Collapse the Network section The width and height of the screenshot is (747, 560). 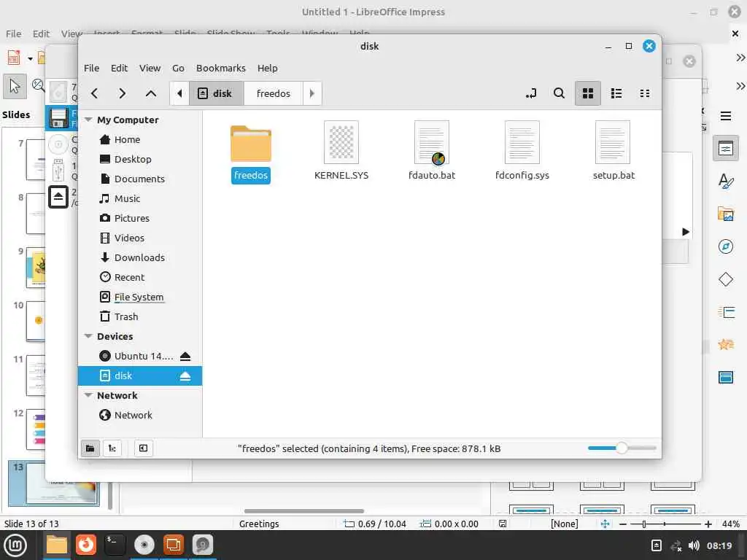click(x=88, y=395)
